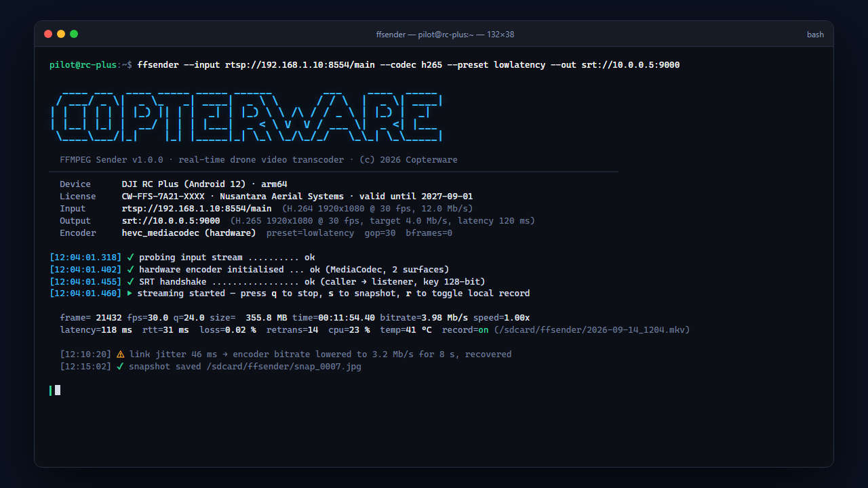Click the fps=30.0 statistic
The width and height of the screenshot is (868, 488).
[x=148, y=318]
